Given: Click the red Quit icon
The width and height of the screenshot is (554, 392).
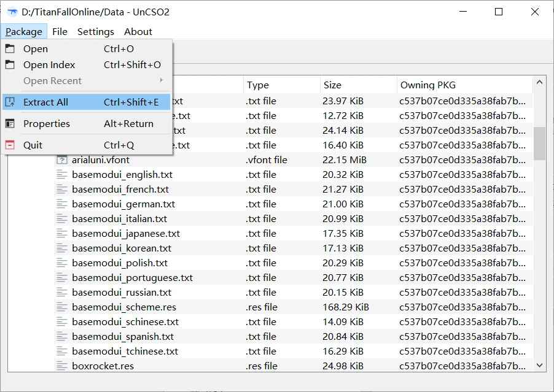Looking at the screenshot, I should pyautogui.click(x=10, y=145).
